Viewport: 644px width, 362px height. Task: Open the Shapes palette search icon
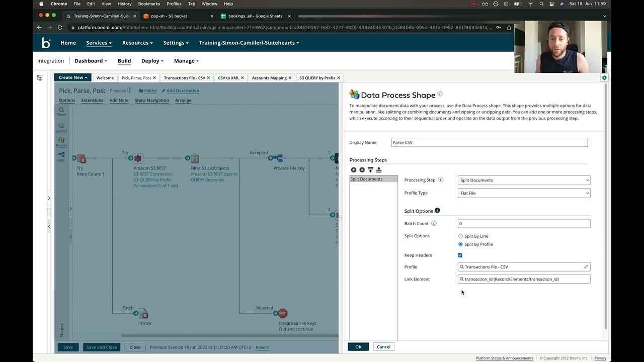click(61, 111)
